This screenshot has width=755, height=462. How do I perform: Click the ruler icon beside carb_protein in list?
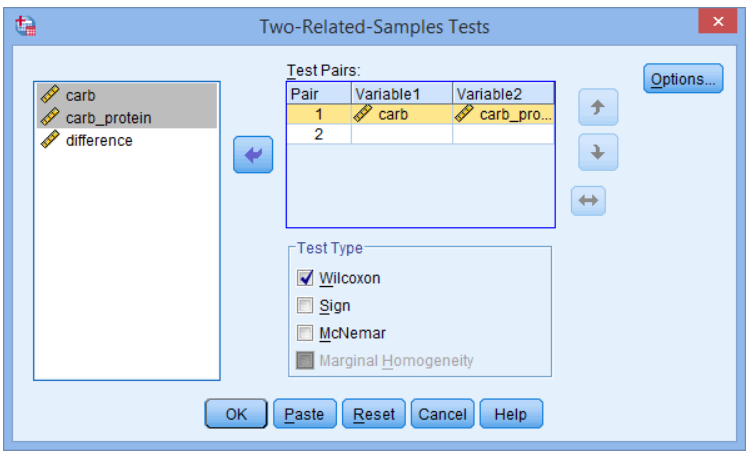click(x=51, y=117)
